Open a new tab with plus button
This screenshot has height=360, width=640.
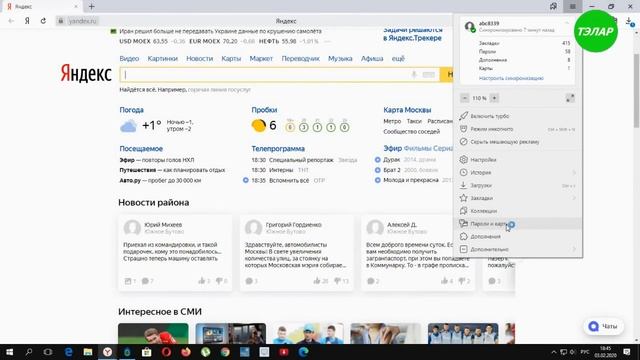(x=91, y=7)
